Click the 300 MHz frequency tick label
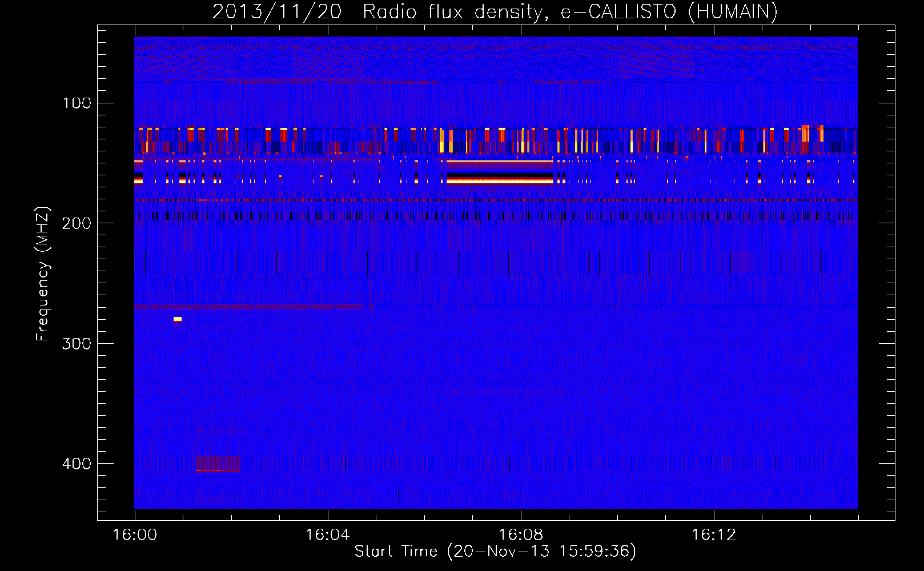This screenshot has height=571, width=924. click(x=77, y=343)
